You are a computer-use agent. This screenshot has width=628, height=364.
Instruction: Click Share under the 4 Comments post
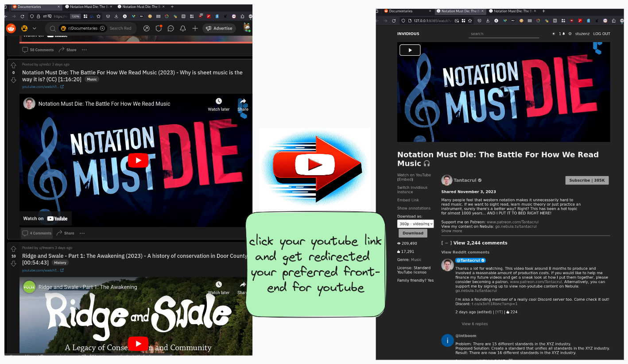(65, 233)
